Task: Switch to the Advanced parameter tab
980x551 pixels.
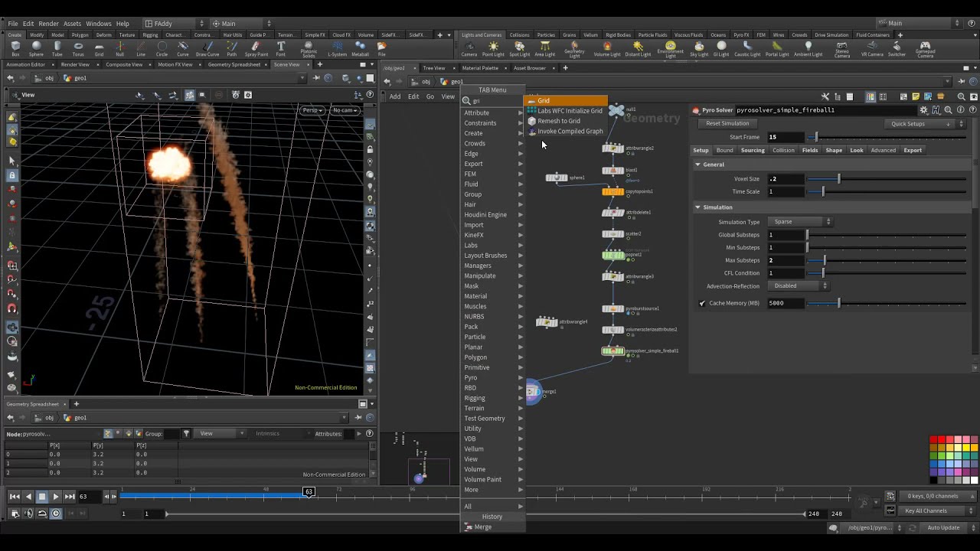Action: click(883, 150)
